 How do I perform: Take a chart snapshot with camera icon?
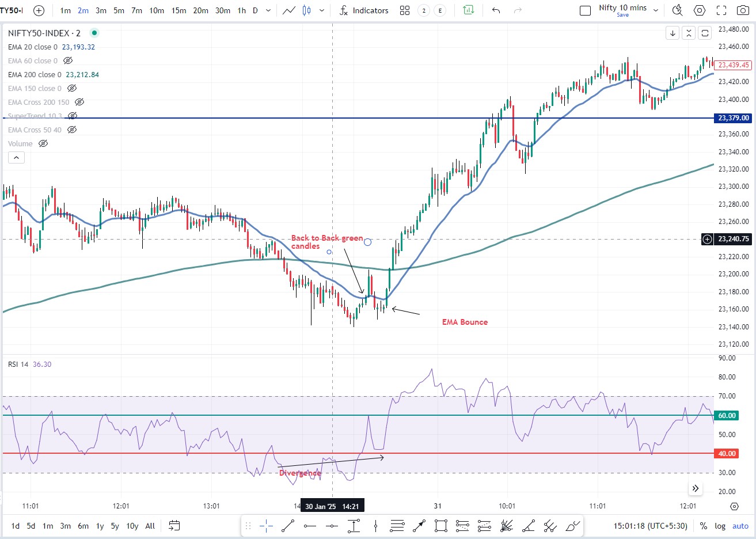743,10
